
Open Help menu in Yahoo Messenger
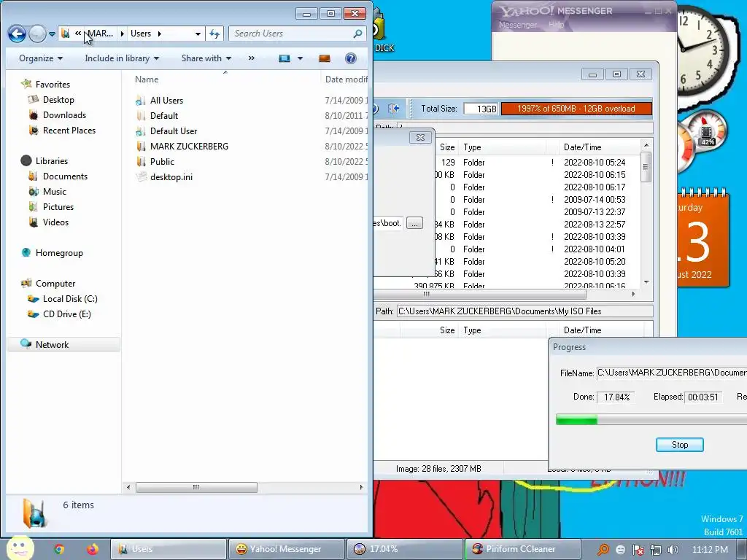(556, 25)
